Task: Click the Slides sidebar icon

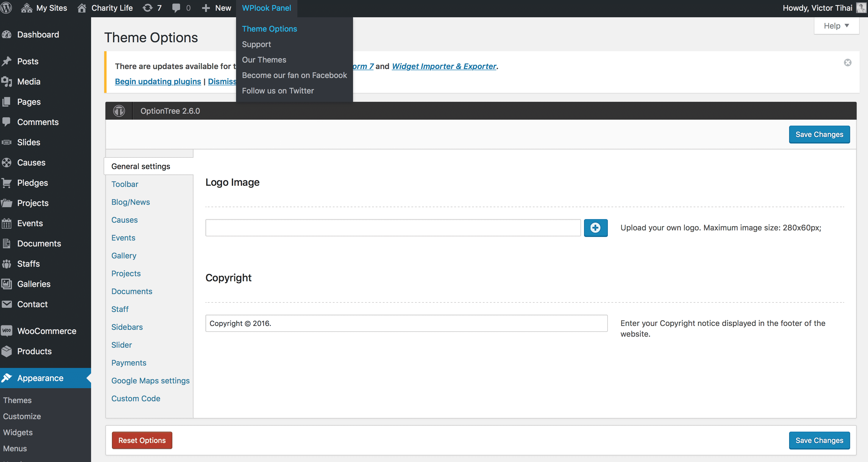Action: point(7,142)
